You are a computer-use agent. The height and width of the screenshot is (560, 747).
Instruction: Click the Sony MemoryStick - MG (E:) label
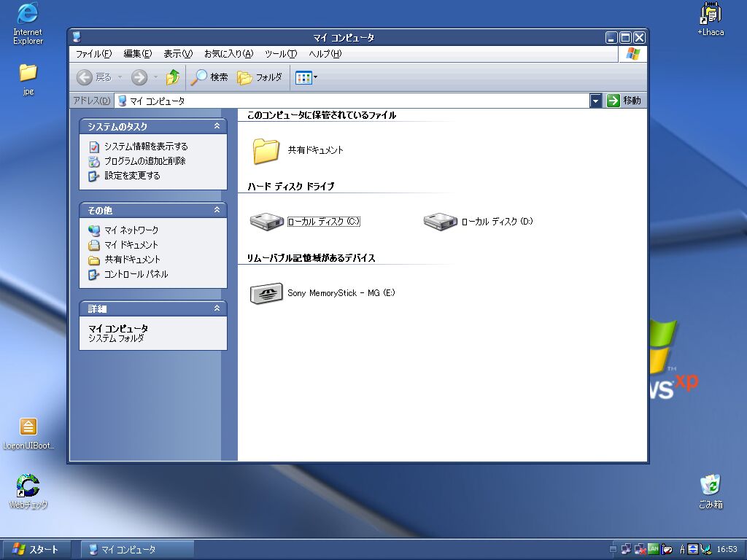tap(341, 293)
